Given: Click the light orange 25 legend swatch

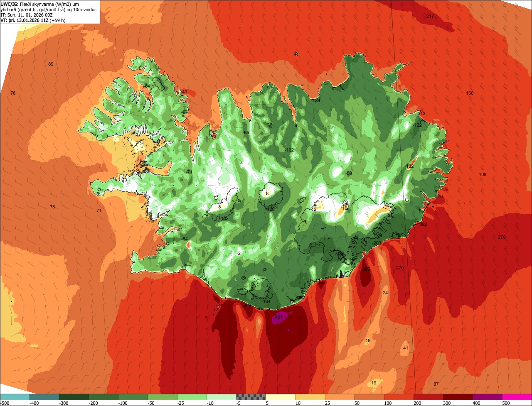Looking at the screenshot, I should point(340,397).
